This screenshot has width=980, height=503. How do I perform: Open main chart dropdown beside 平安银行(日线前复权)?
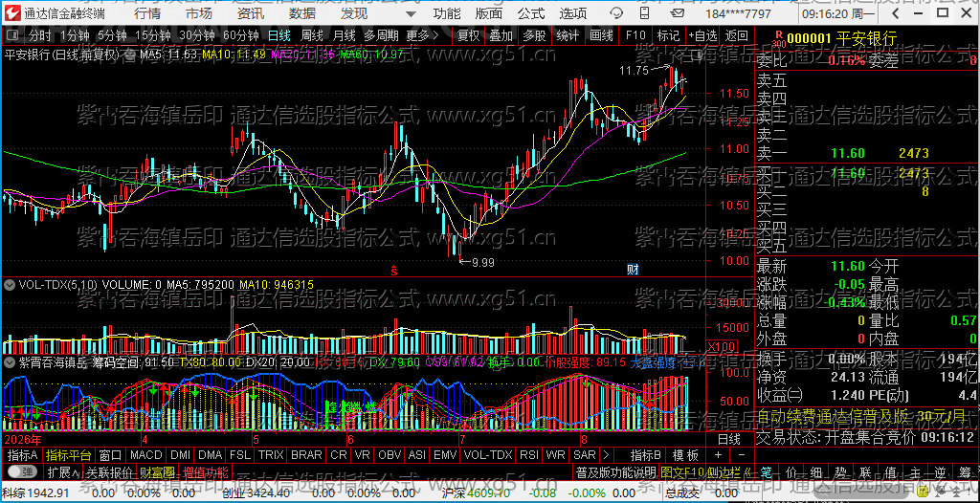point(128,55)
